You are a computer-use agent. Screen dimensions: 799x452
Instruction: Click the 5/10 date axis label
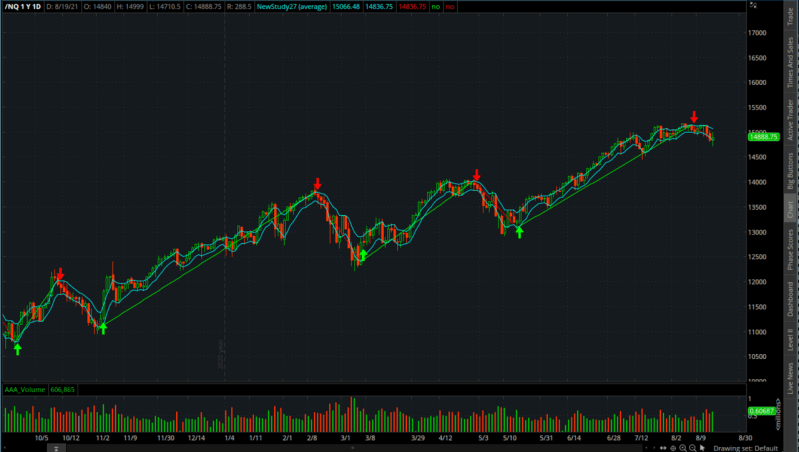pyautogui.click(x=510, y=438)
